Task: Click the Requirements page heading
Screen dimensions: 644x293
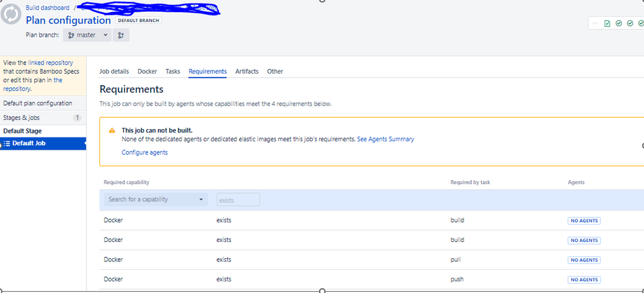Action: (132, 89)
